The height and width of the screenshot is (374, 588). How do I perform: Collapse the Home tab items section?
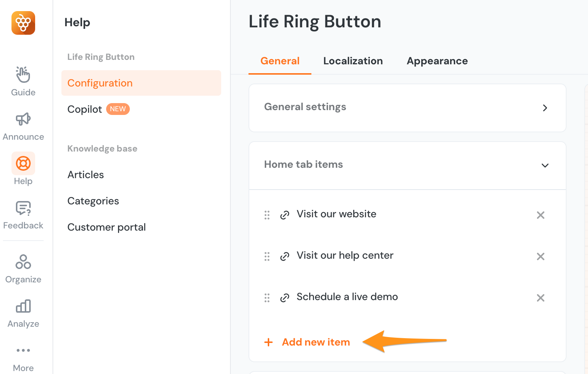click(545, 166)
